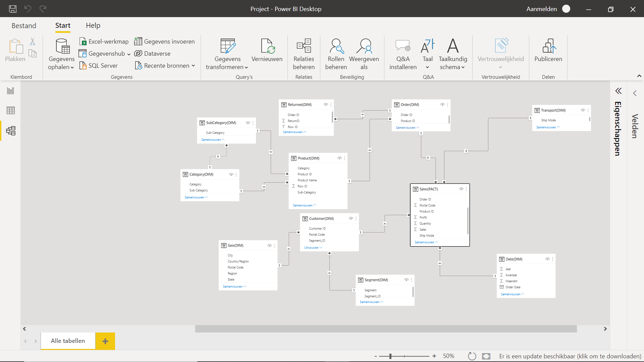Click the Undo arrow icon
Screen dimensions: 644x362
click(28, 9)
